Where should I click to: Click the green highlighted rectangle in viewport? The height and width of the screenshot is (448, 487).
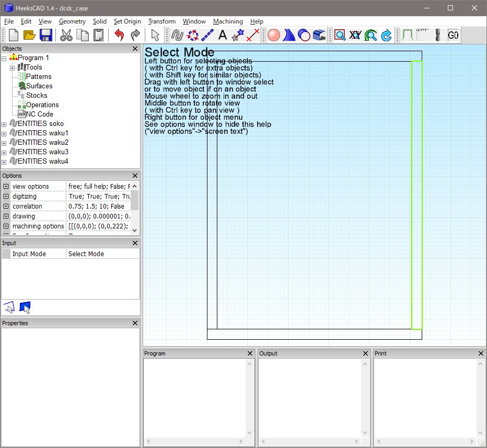click(416, 195)
